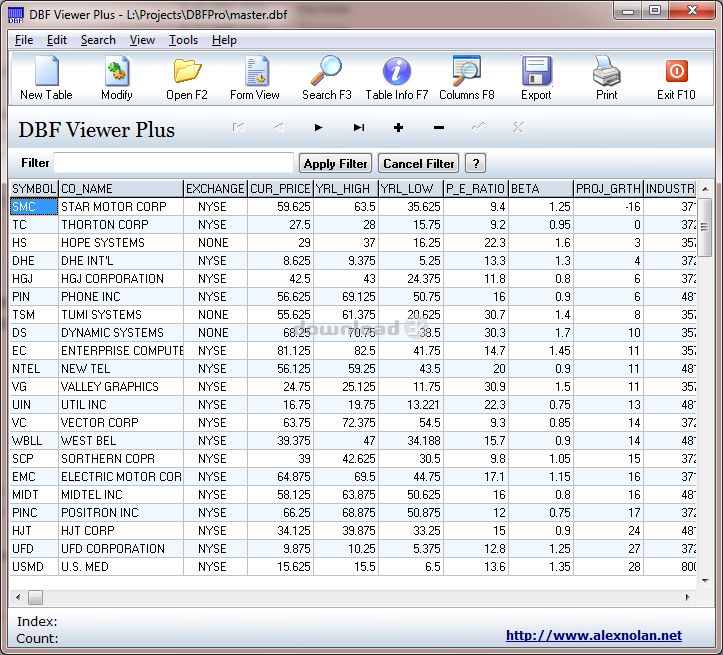Open the Modify table structure tool
This screenshot has width=723, height=655.
click(x=117, y=71)
